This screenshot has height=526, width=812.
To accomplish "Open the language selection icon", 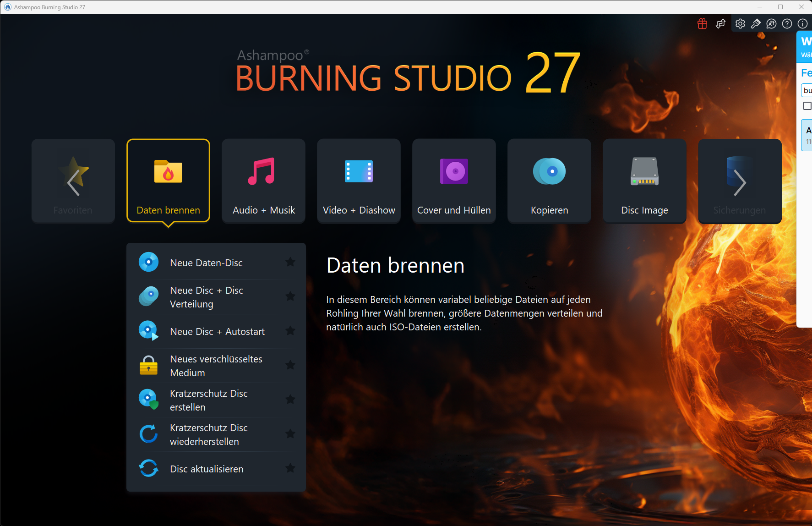I will coord(771,24).
